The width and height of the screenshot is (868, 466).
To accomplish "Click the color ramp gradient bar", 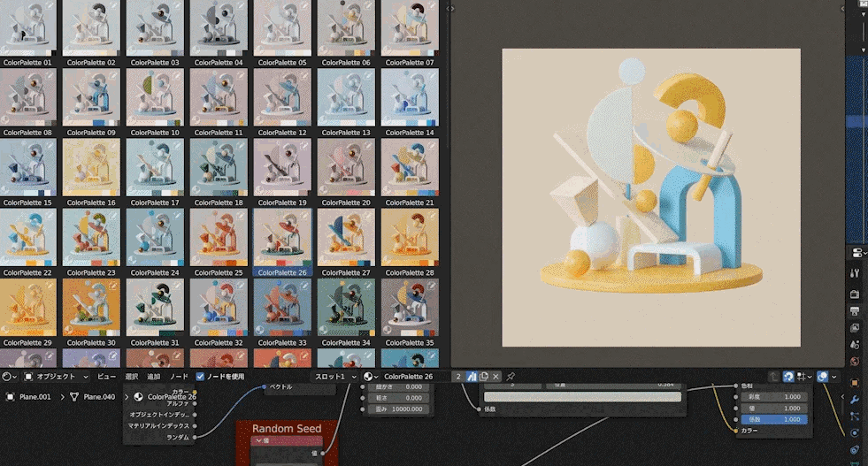I will coord(582,397).
